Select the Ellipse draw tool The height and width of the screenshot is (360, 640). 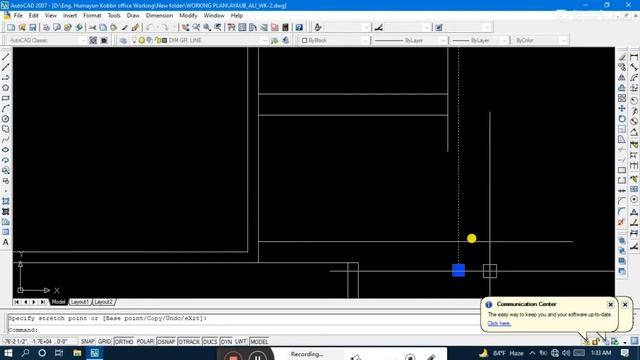[6, 150]
